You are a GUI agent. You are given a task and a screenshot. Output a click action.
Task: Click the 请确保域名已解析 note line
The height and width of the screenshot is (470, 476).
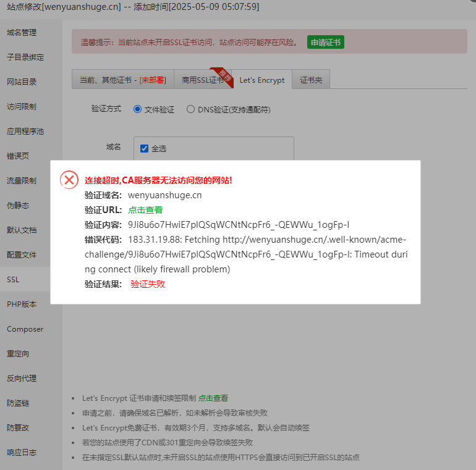[175, 413]
